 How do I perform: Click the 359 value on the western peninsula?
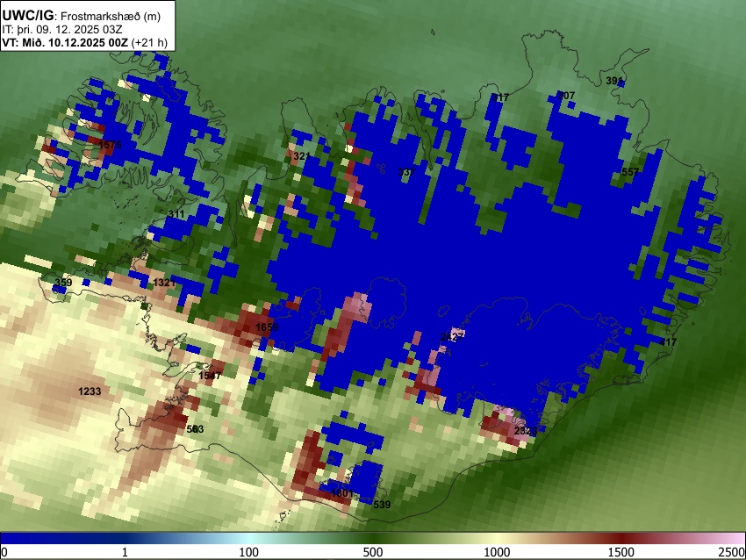(x=63, y=283)
